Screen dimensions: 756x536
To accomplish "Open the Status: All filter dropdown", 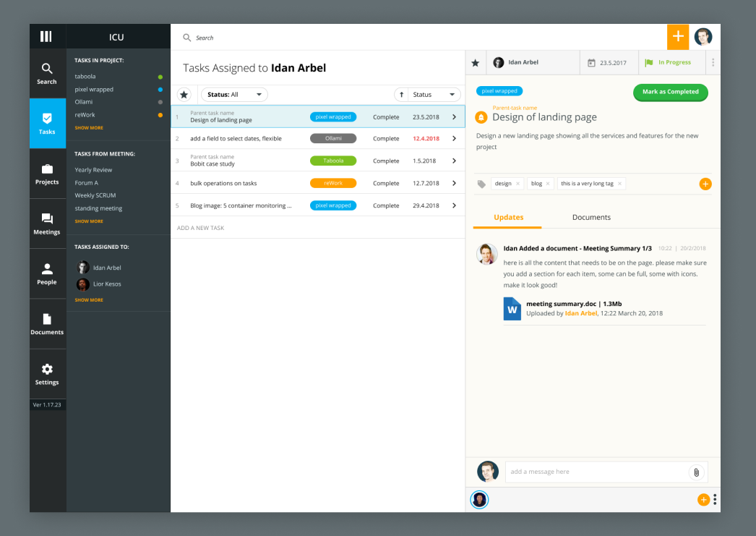I will [233, 94].
